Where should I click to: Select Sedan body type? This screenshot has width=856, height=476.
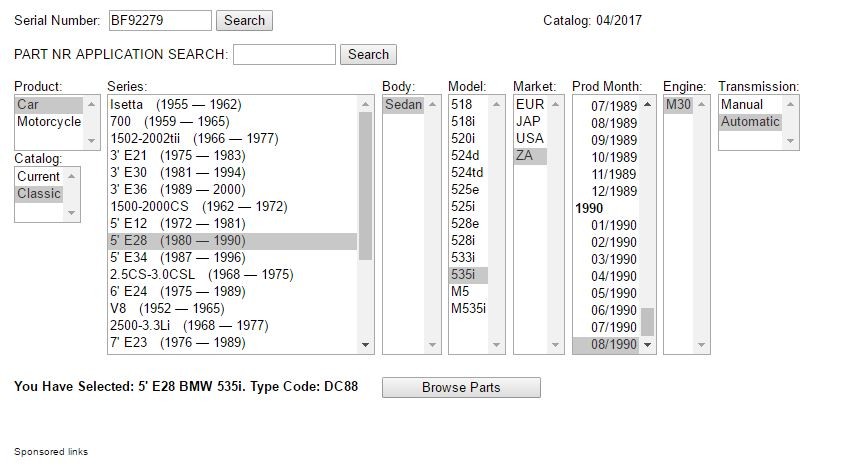(x=403, y=104)
